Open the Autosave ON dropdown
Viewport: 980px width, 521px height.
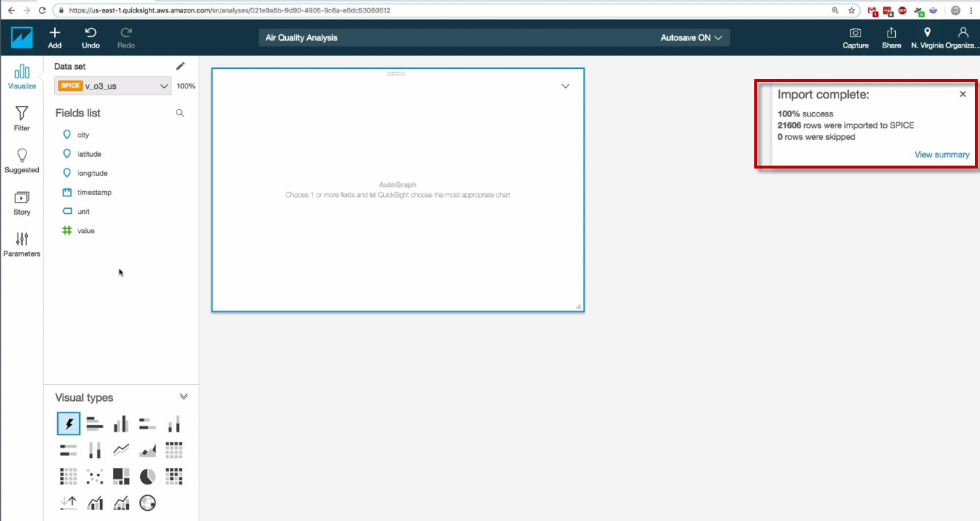[691, 38]
